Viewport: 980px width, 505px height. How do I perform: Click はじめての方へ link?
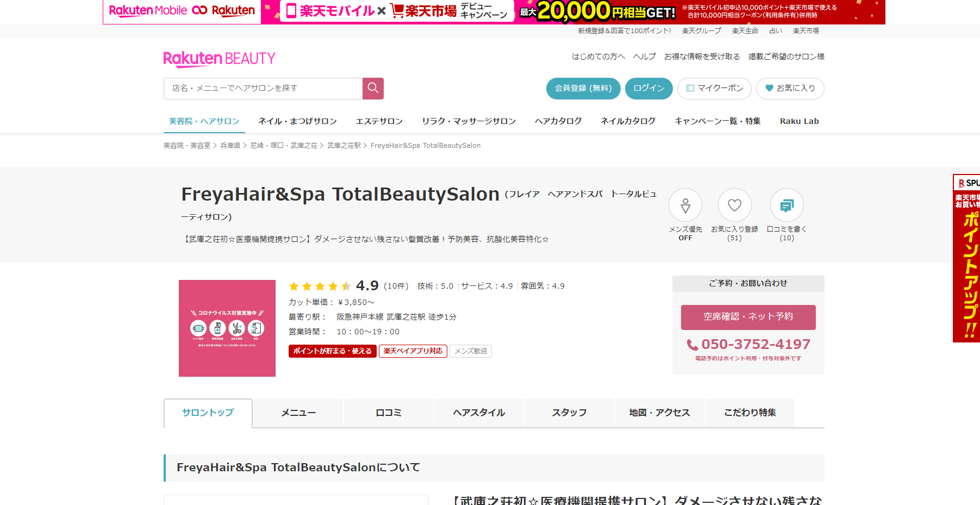click(x=598, y=57)
